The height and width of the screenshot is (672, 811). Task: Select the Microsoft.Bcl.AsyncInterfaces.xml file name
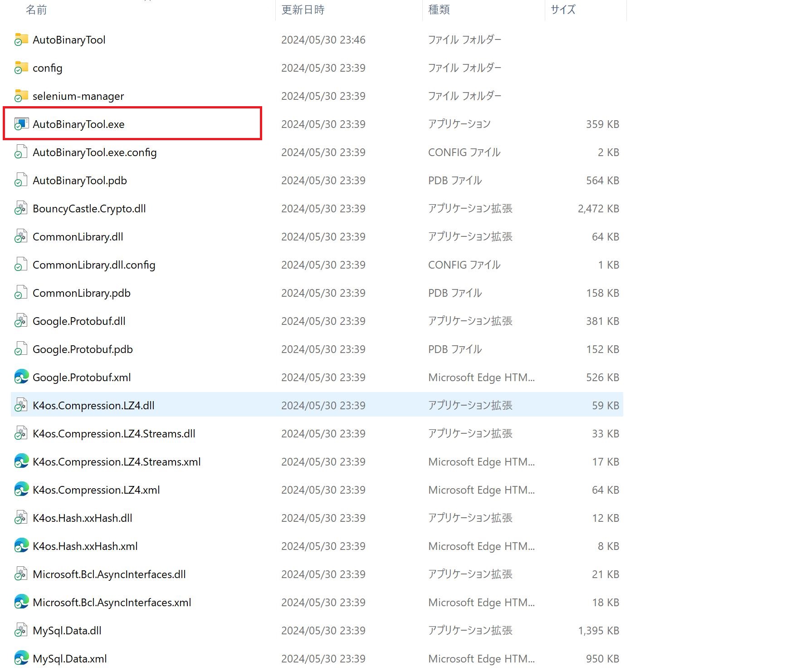112,603
